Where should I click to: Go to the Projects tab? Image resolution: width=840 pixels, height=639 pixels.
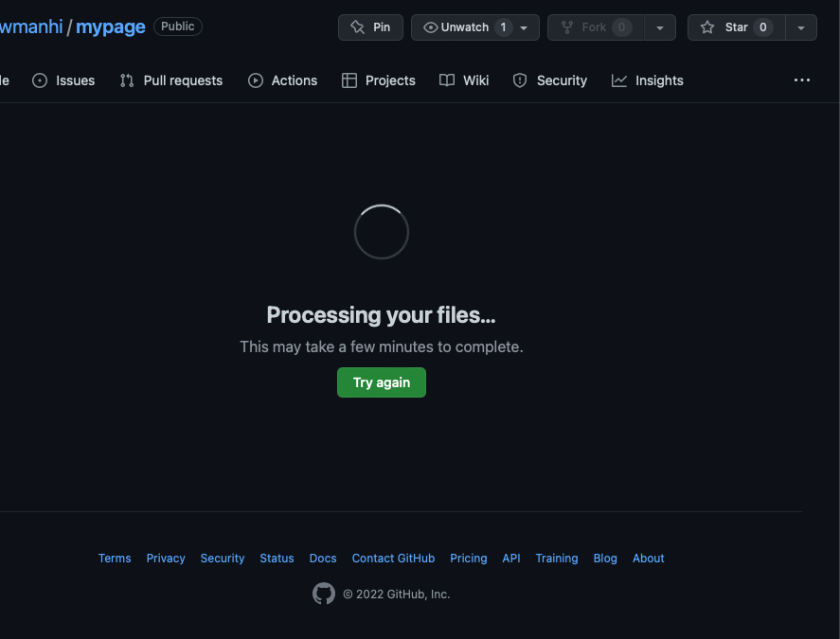378,80
